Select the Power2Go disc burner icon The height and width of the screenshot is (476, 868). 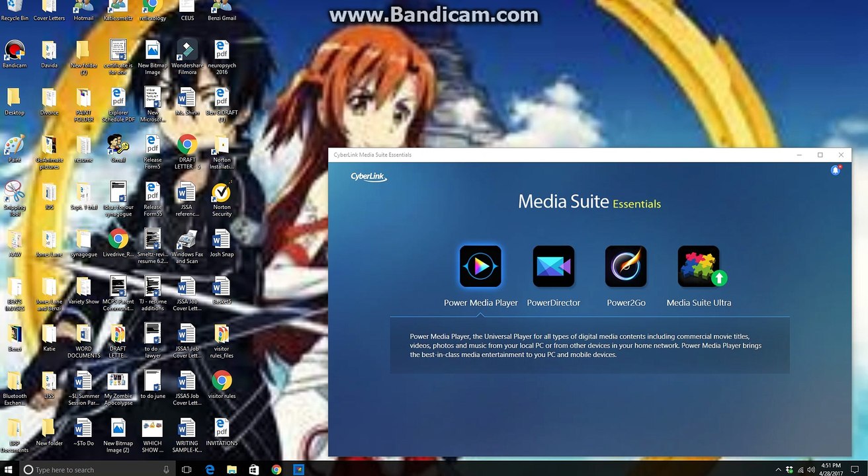point(626,266)
